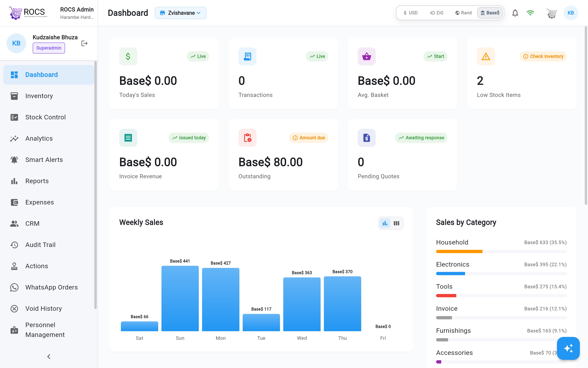Click the Pending Quotes document icon
The image size is (588, 368).
pos(367,138)
